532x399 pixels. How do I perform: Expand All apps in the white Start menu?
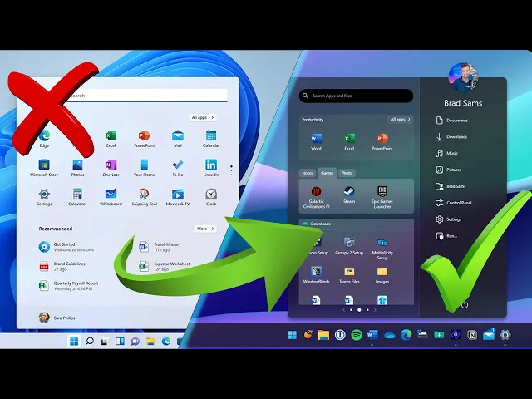pos(203,117)
